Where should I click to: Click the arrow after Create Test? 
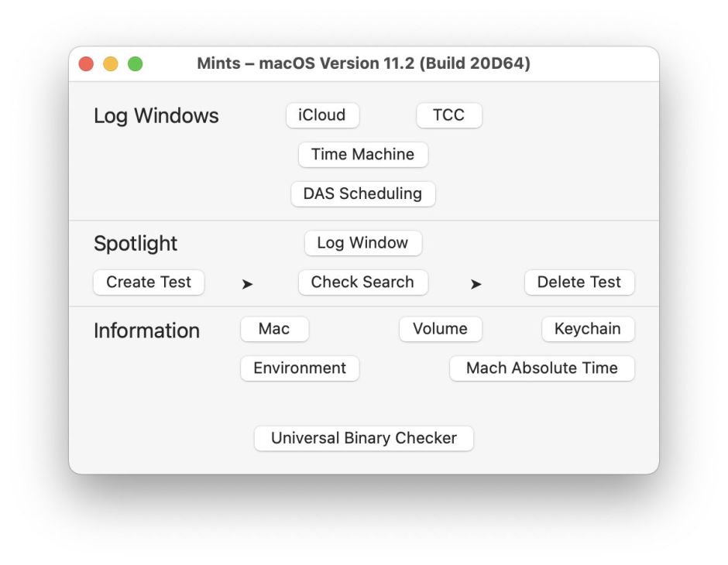(247, 284)
